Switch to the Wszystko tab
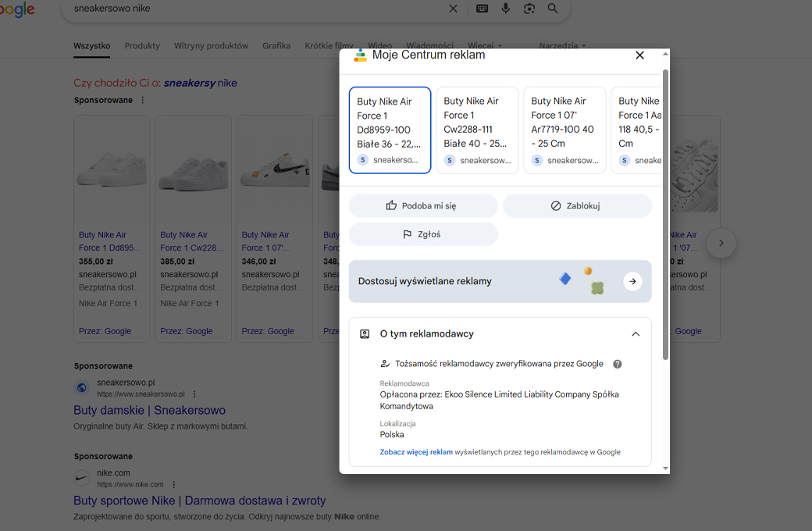Screen dimensions: 812x531 click(x=91, y=45)
